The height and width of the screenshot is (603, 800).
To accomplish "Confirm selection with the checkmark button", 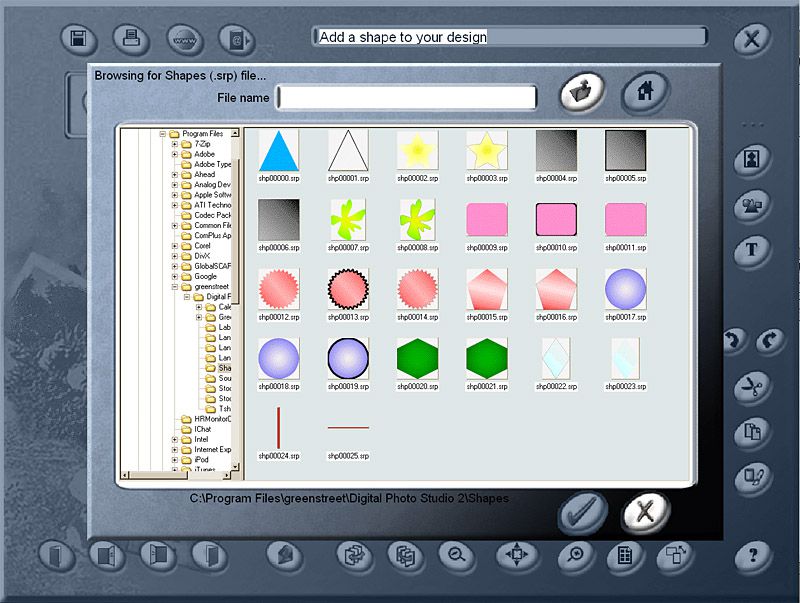I will tap(582, 513).
